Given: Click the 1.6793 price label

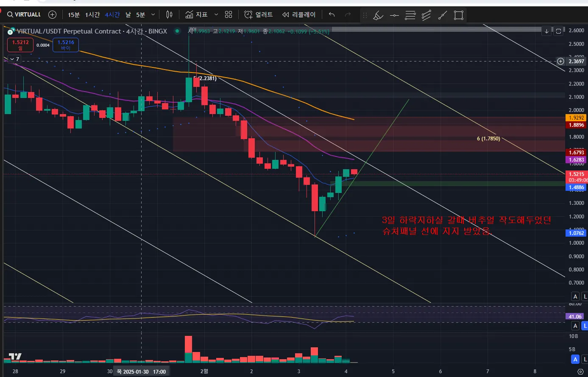Looking at the screenshot, I should coord(576,152).
